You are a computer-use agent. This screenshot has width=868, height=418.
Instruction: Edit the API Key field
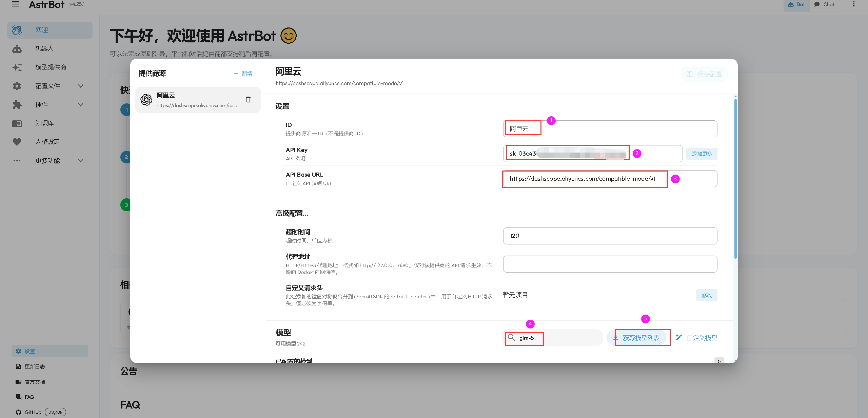click(593, 154)
